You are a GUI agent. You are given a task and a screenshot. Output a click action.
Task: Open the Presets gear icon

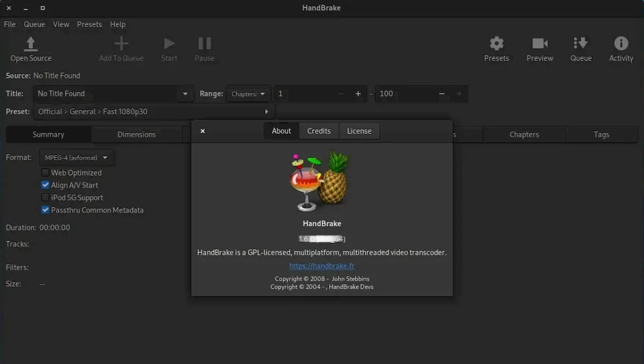(496, 44)
